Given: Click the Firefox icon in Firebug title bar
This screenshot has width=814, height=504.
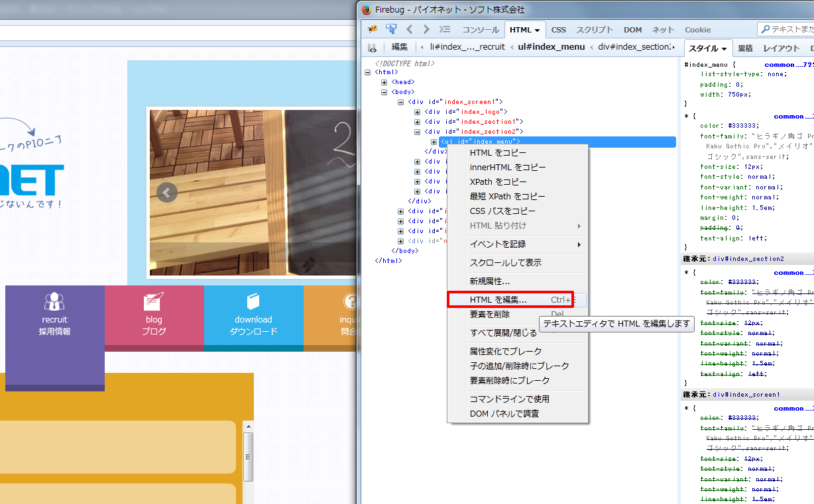Looking at the screenshot, I should pyautogui.click(x=367, y=9).
